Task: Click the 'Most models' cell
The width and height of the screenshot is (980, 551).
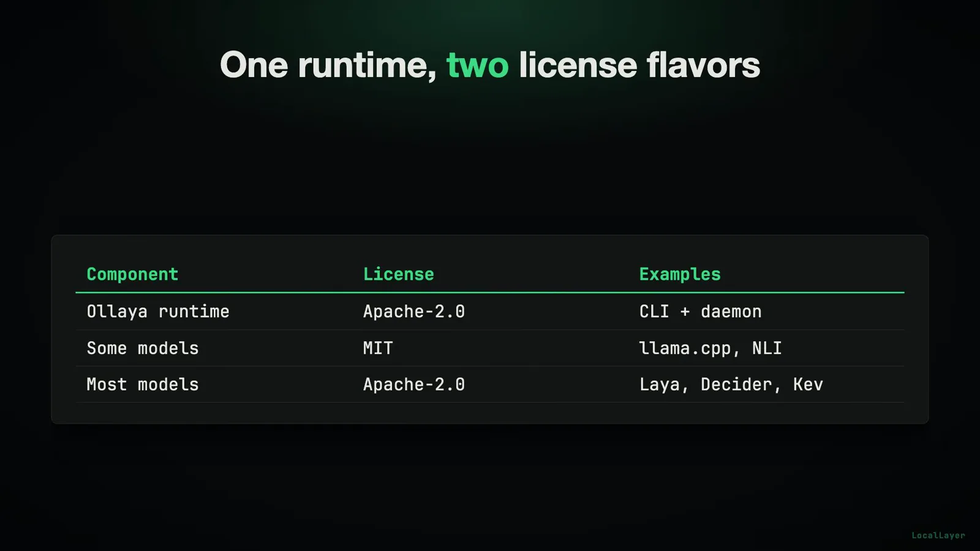Action: pos(143,384)
